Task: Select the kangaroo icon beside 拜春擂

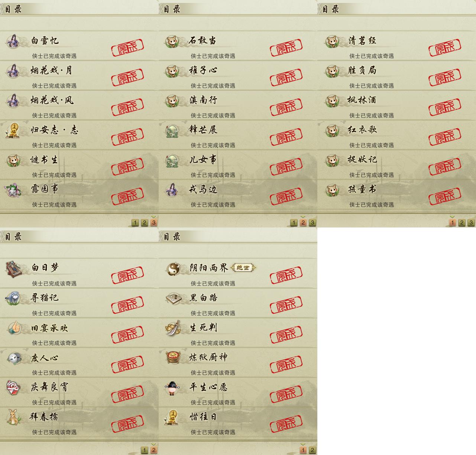Action: [x=14, y=417]
